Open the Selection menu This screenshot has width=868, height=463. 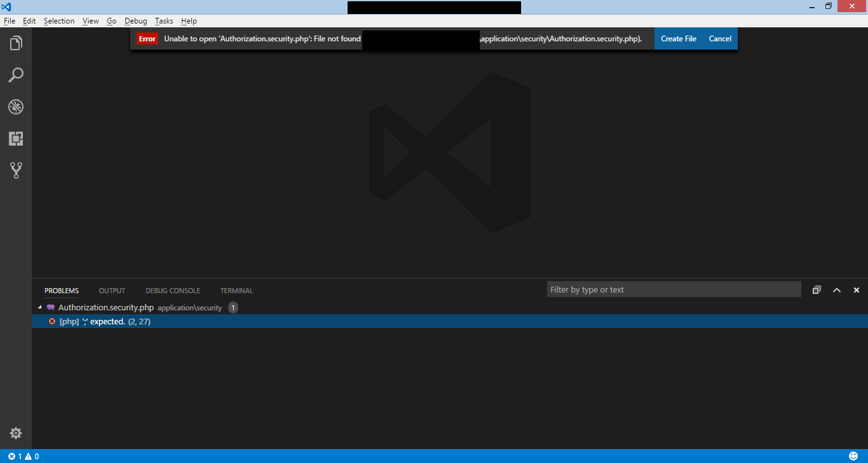(59, 21)
